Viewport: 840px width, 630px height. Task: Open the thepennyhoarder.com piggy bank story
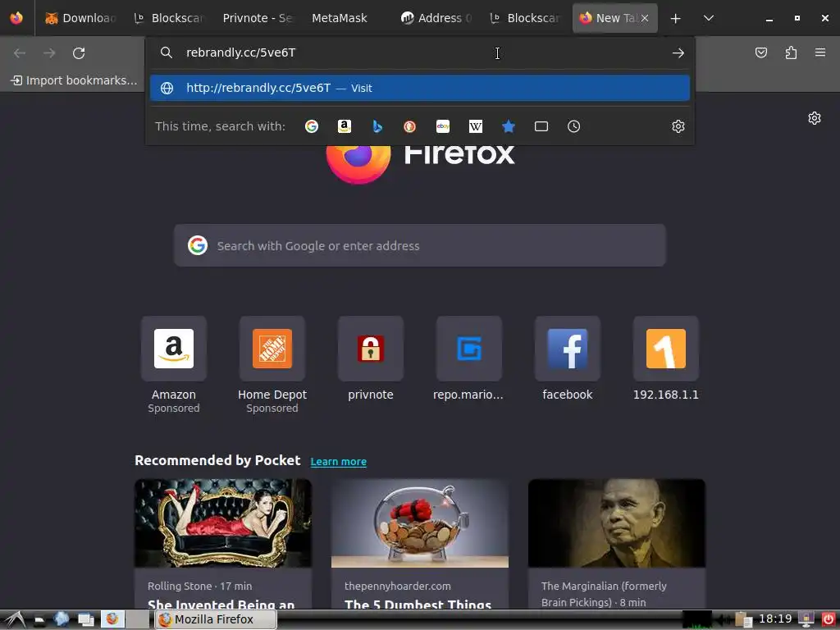pyautogui.click(x=419, y=543)
